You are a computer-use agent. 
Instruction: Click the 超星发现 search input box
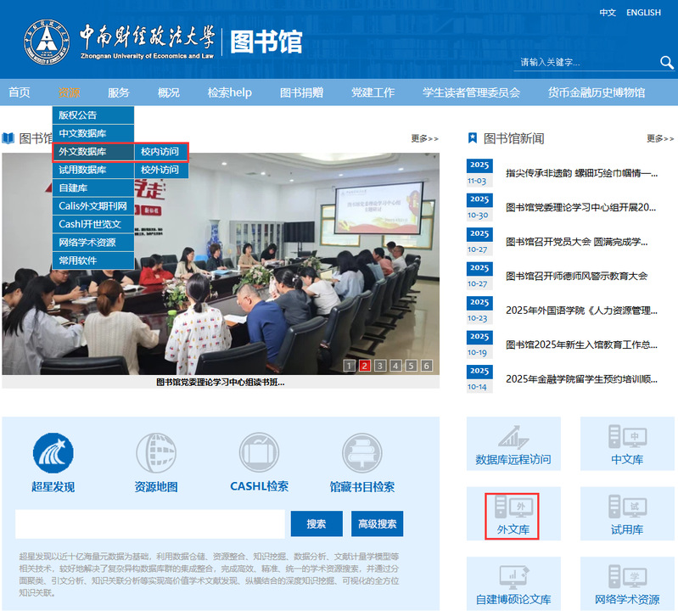[x=150, y=524]
